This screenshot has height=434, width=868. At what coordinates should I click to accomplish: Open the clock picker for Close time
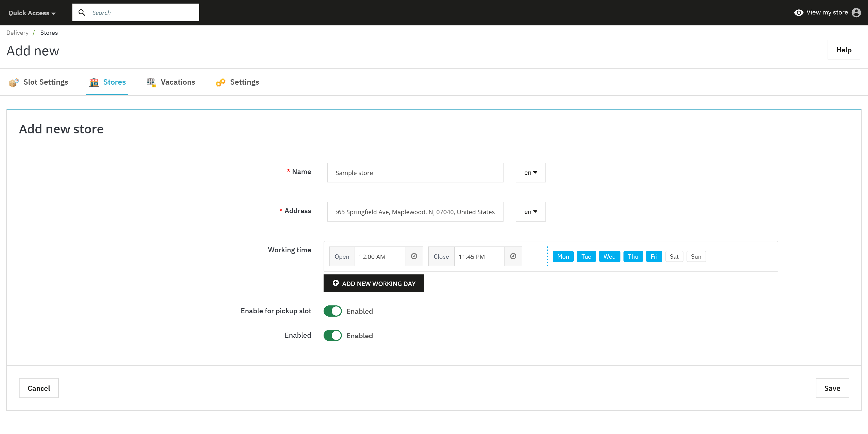513,256
